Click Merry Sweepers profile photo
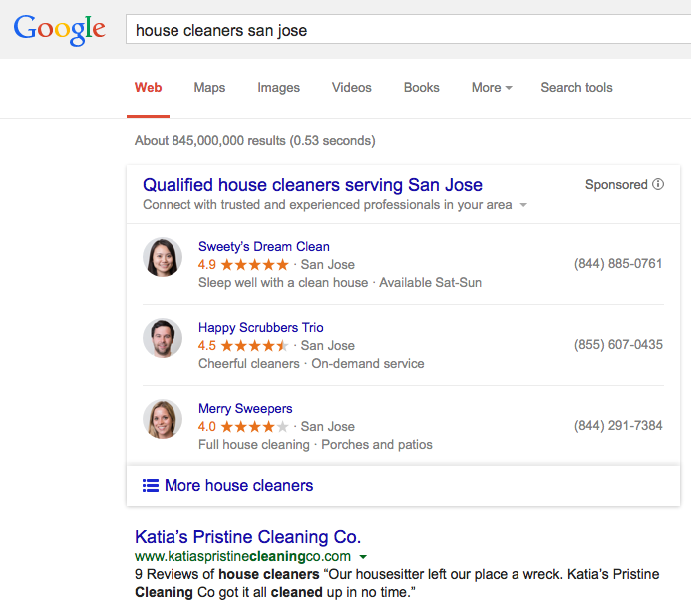The image size is (691, 616). coord(163,419)
